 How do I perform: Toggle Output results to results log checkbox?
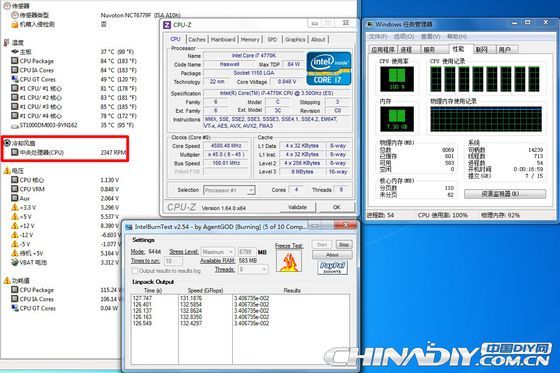point(135,271)
